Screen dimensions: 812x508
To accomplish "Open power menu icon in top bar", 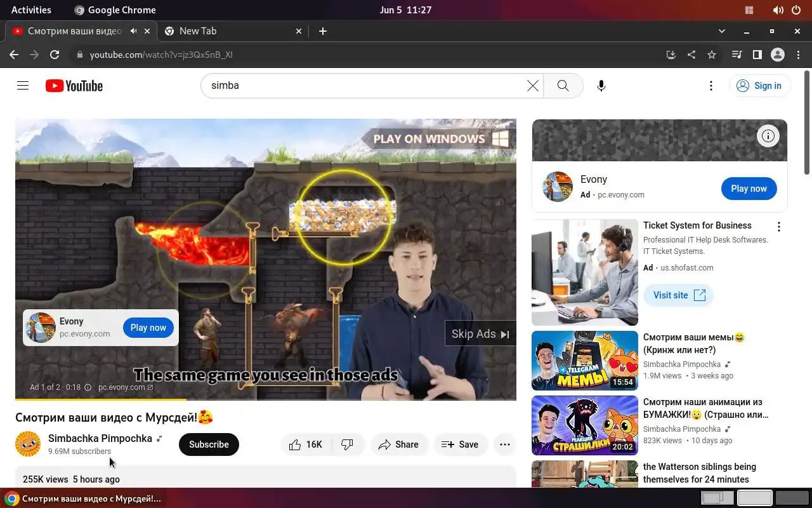I will [x=797, y=10].
